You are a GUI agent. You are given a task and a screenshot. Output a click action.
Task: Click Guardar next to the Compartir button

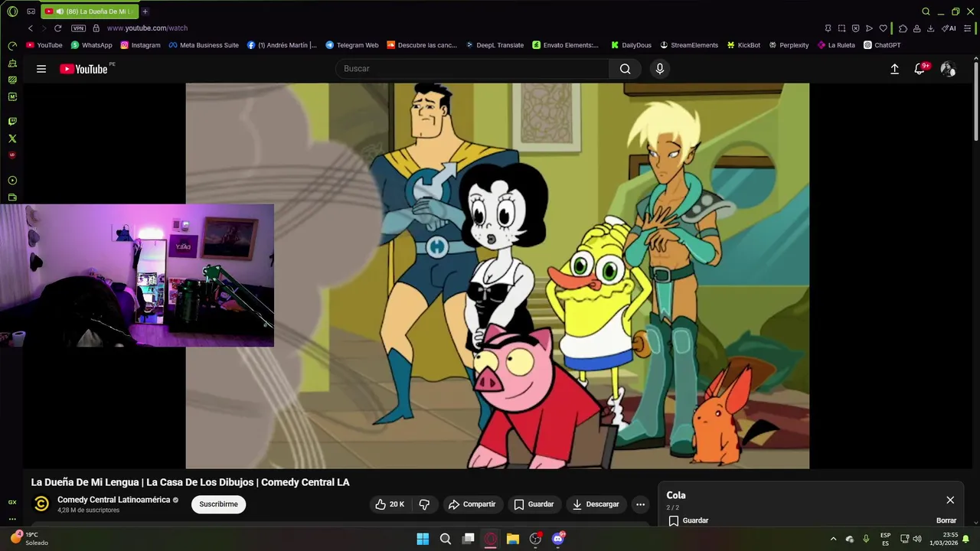pyautogui.click(x=534, y=504)
